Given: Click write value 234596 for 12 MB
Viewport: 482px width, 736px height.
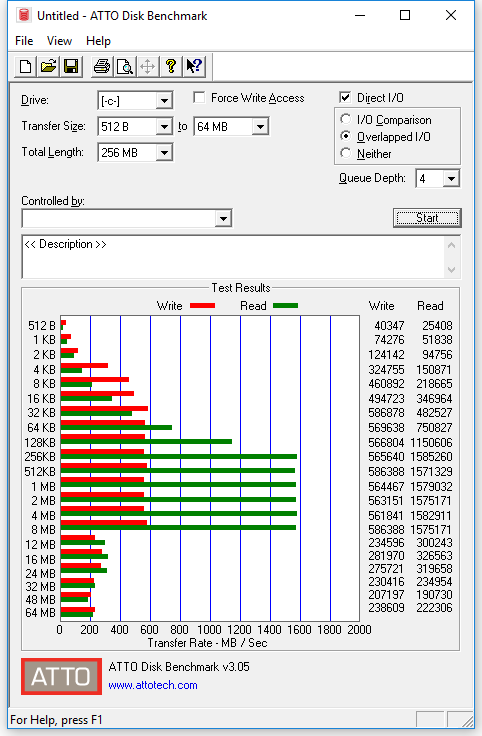Looking at the screenshot, I should (386, 543).
